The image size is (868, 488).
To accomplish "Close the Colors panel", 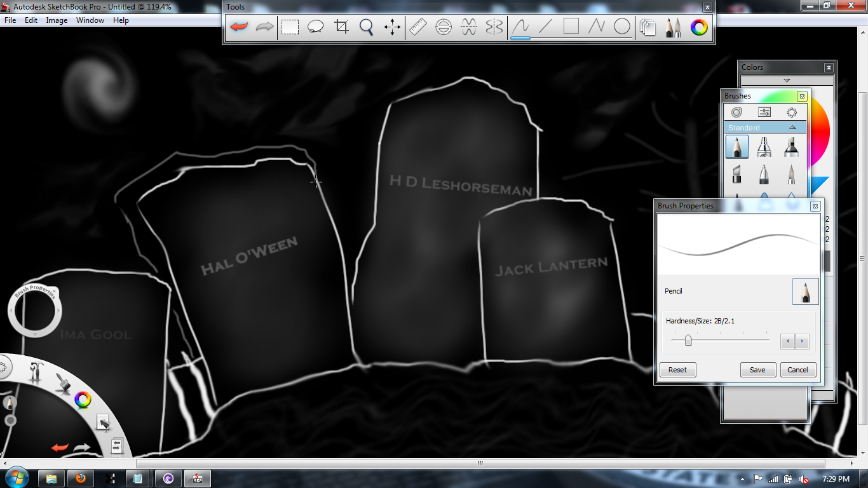I will pyautogui.click(x=829, y=67).
